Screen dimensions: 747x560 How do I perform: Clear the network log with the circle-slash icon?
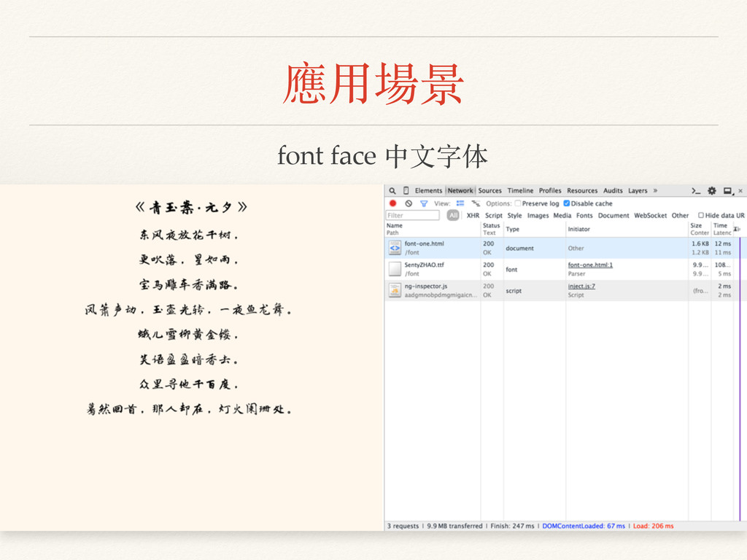coord(409,203)
